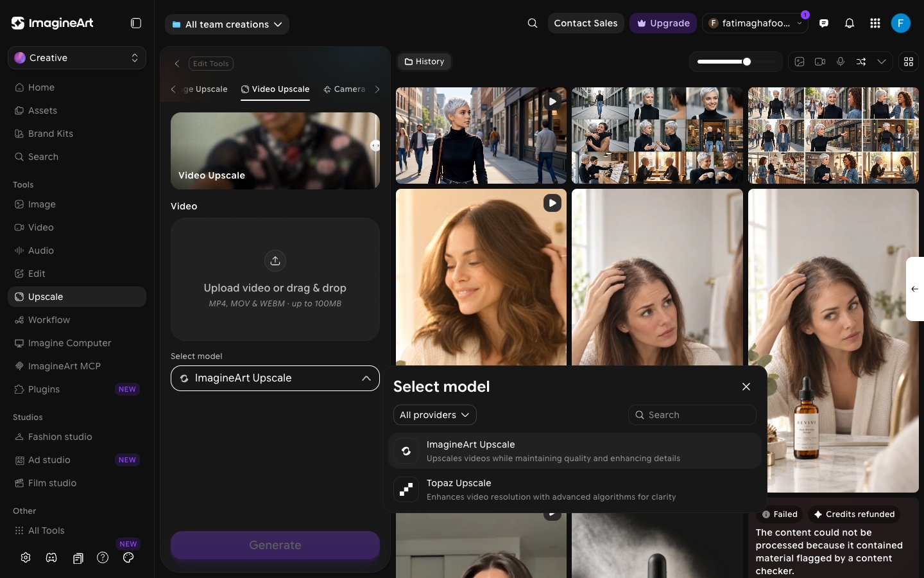Switch to the Video Upscale tab
924x578 pixels.
[x=275, y=89]
